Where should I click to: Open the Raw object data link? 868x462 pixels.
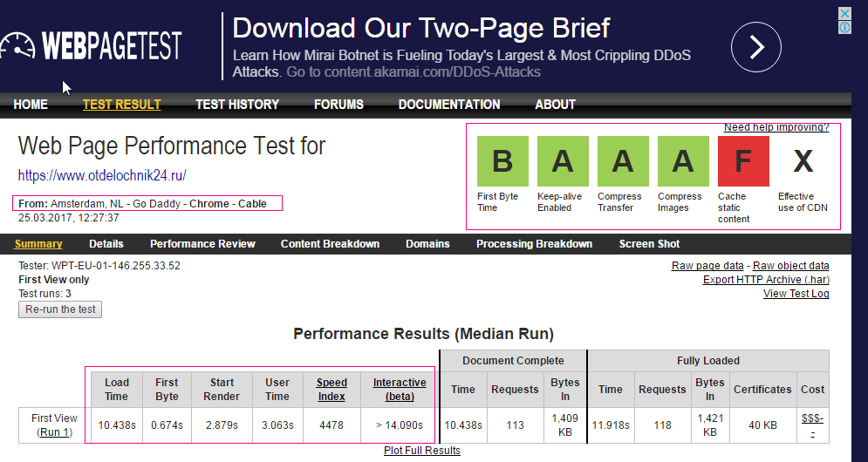coord(791,266)
